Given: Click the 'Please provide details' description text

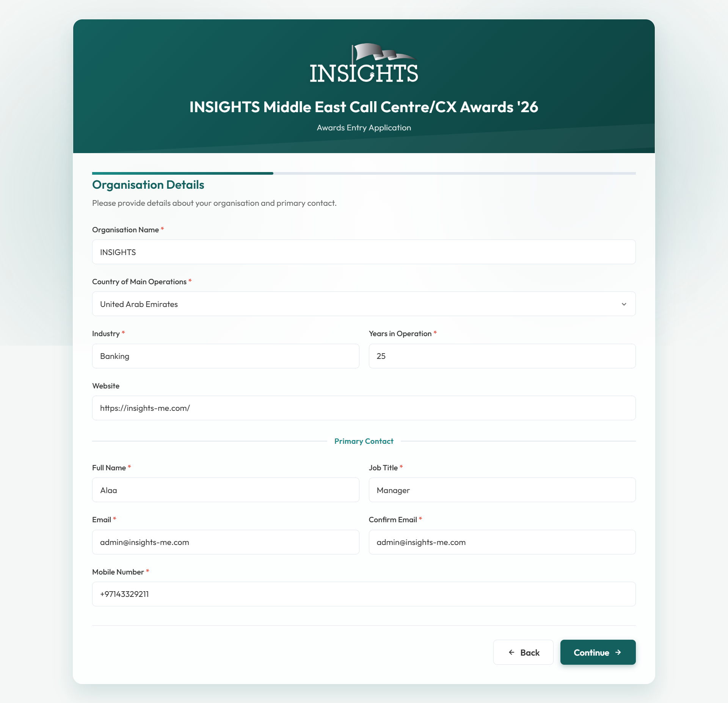Looking at the screenshot, I should coord(214,203).
